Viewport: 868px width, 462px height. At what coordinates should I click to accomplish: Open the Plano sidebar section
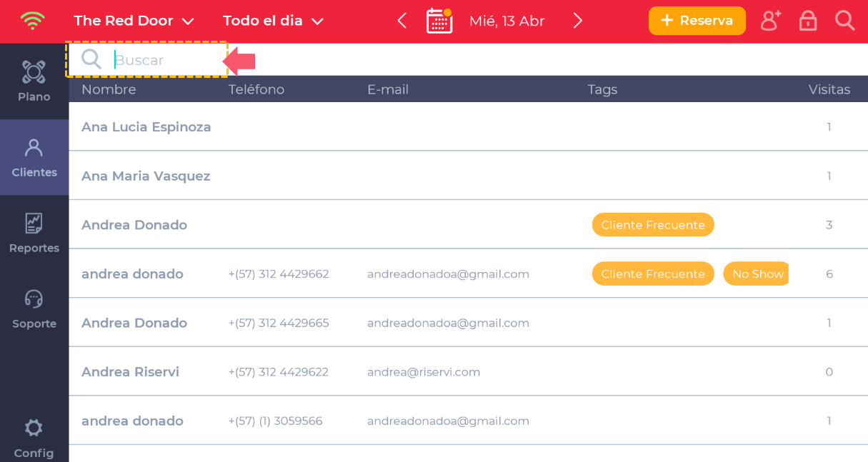34,81
